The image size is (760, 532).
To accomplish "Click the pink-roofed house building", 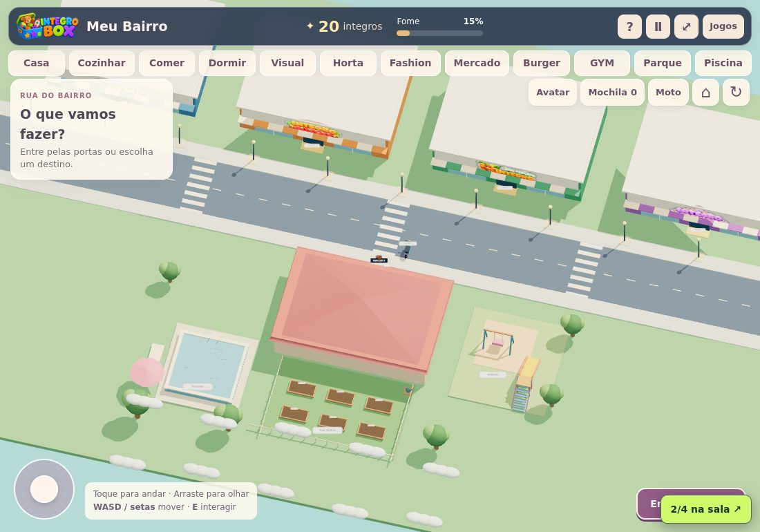I will click(x=361, y=311).
